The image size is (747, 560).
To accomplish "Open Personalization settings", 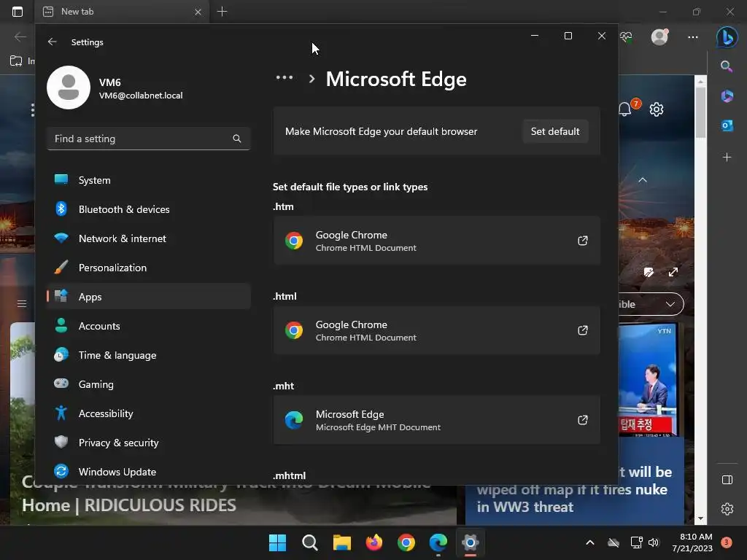I will point(149,268).
